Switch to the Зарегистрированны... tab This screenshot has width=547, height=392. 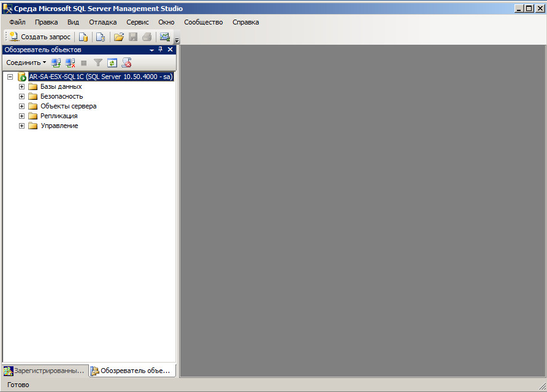45,371
